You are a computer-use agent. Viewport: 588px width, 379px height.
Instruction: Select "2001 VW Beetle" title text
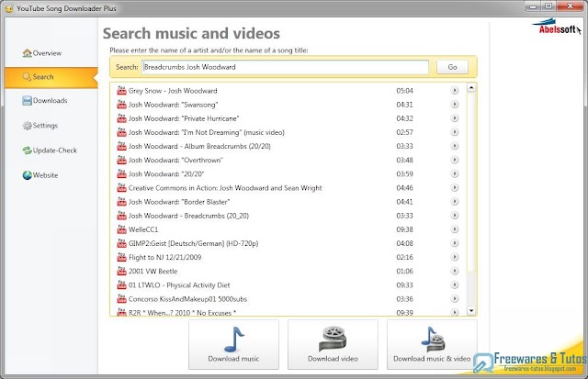click(x=153, y=271)
